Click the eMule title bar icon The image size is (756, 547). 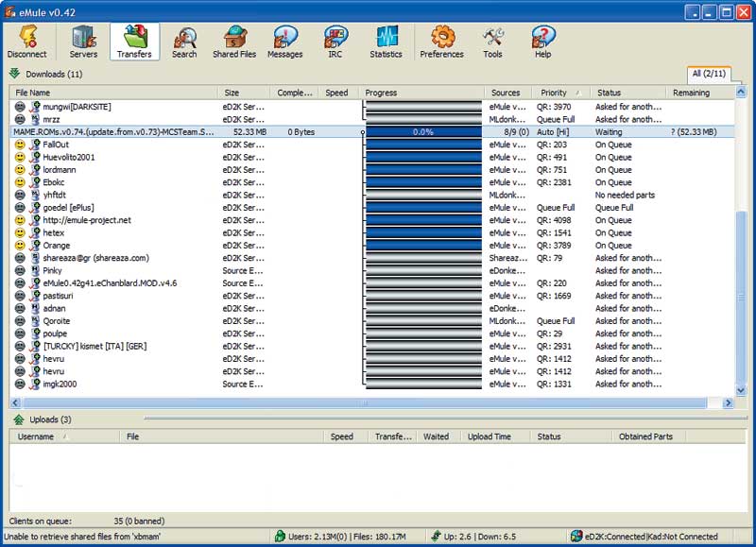pos(9,11)
